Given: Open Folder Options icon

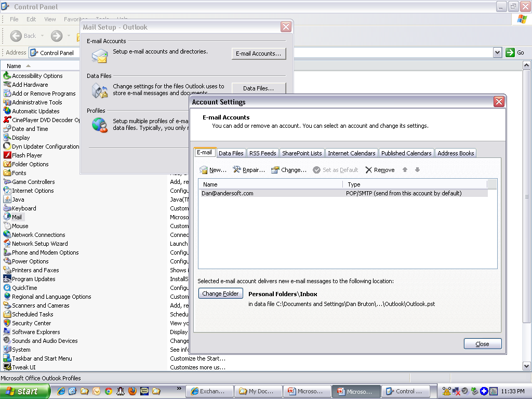Looking at the screenshot, I should click(7, 164).
